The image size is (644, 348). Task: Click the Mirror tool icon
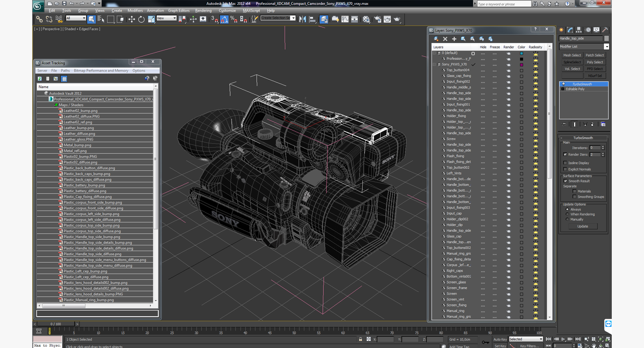click(302, 19)
